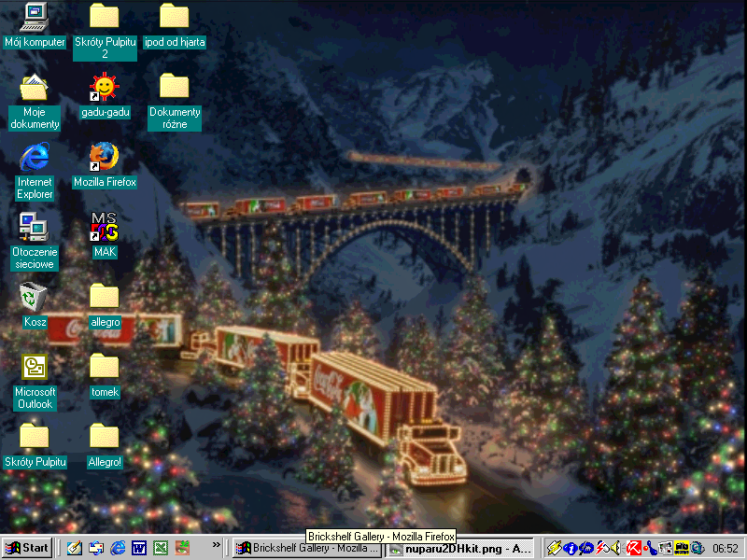The width and height of the screenshot is (747, 560).
Task: Click the blue speech-bubble messenger tray icon
Action: 586,549
